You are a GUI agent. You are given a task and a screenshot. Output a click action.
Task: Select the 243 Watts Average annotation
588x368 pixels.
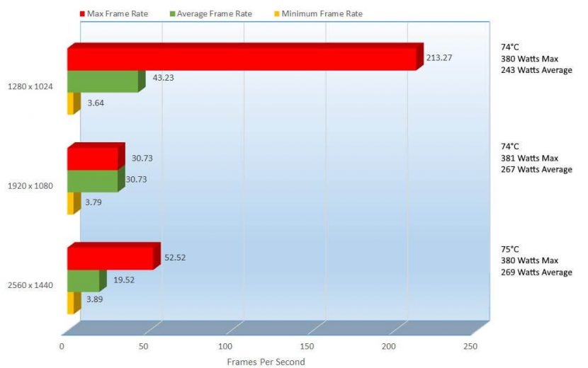coord(536,70)
